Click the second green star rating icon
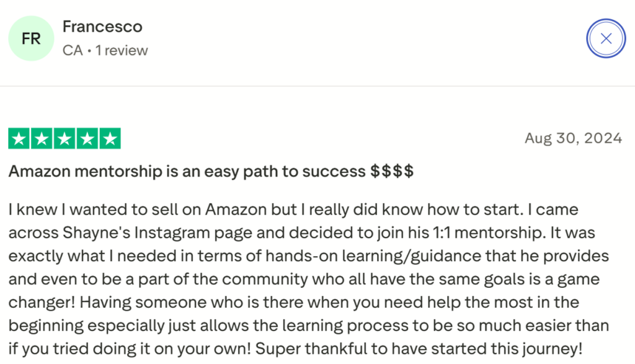635x364 pixels. click(x=42, y=138)
